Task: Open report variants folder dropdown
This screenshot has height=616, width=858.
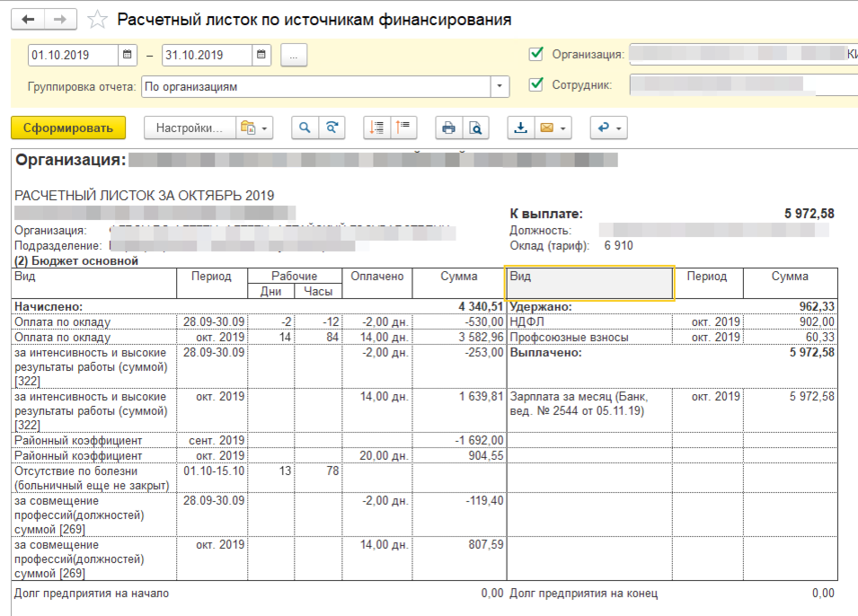Action: click(254, 128)
